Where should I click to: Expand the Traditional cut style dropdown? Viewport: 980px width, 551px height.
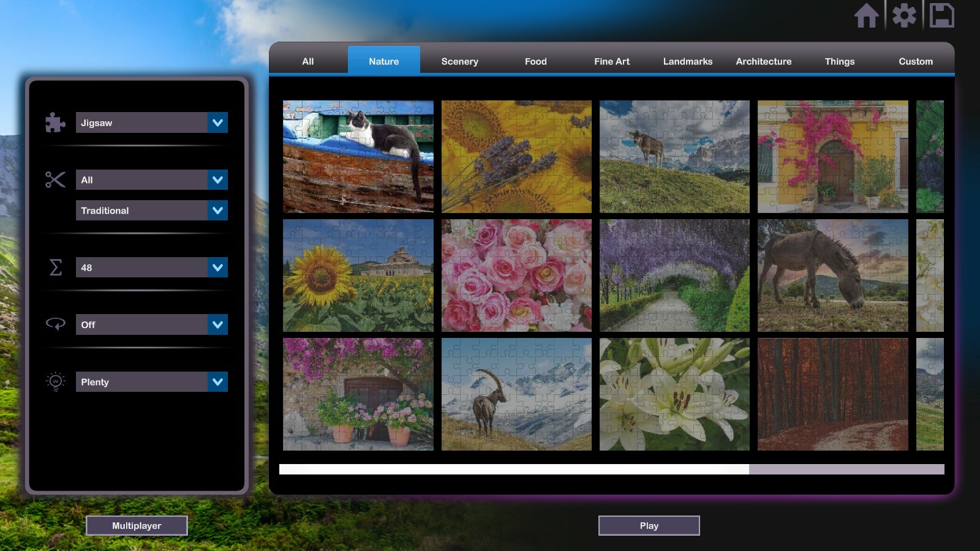pyautogui.click(x=151, y=210)
